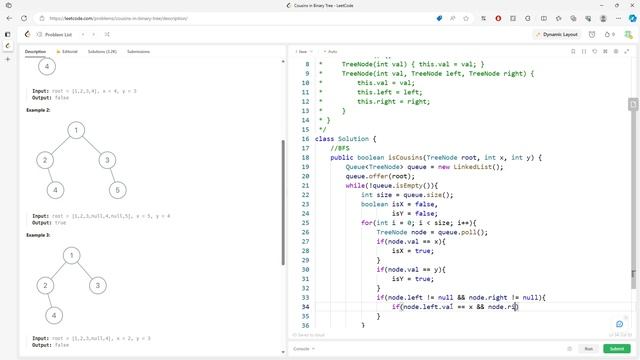Open the Copilot sidebar icon
The height and width of the screenshot is (360, 640).
click(x=632, y=18)
